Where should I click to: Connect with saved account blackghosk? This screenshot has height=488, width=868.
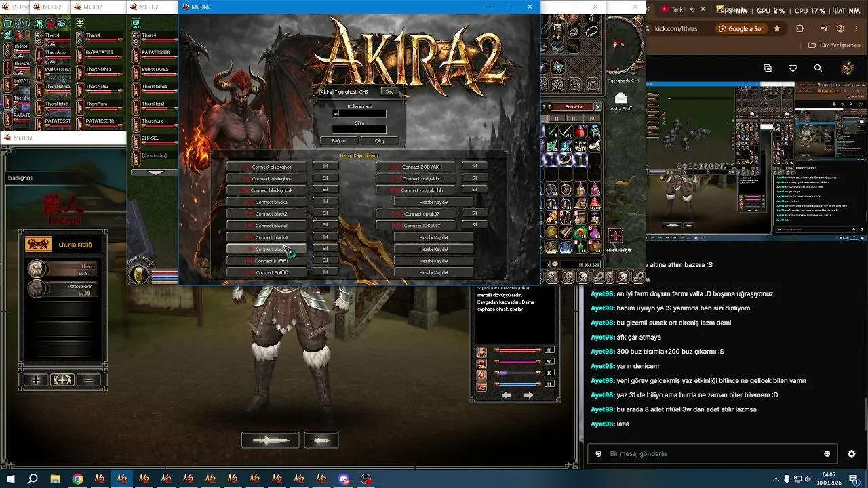(x=267, y=190)
